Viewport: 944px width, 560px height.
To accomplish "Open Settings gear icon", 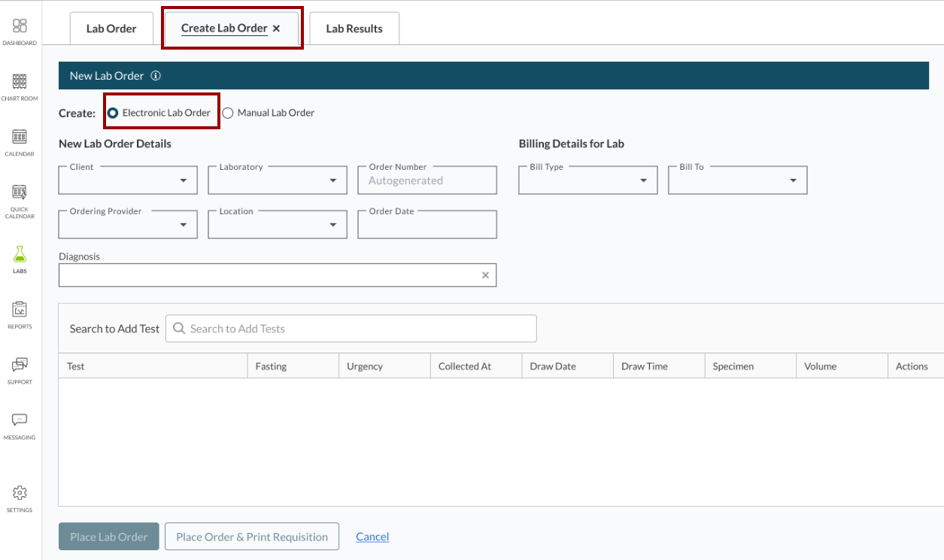I will [x=20, y=494].
